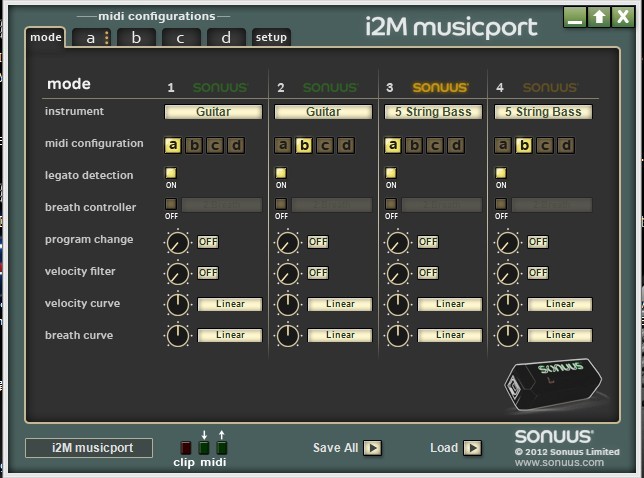644x478 pixels.
Task: Open midi configurations tab d
Action: pos(226,37)
